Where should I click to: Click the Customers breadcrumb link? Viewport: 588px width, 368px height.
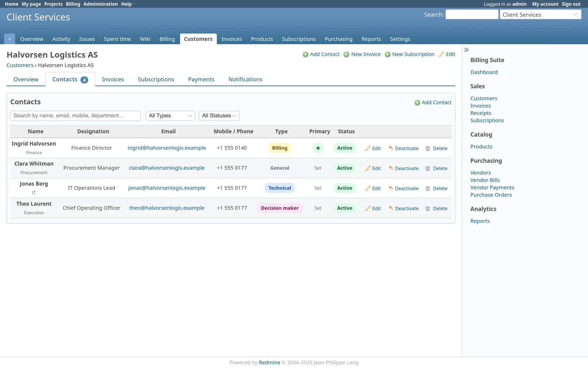coord(20,65)
